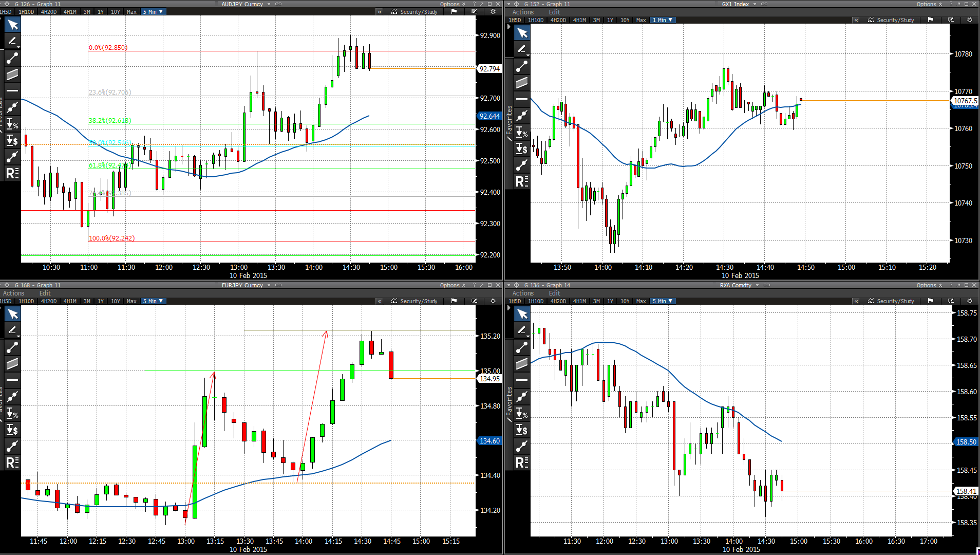980x555 pixels.
Task: Switch RXA Comdty chart to 4H1M range
Action: (x=580, y=301)
